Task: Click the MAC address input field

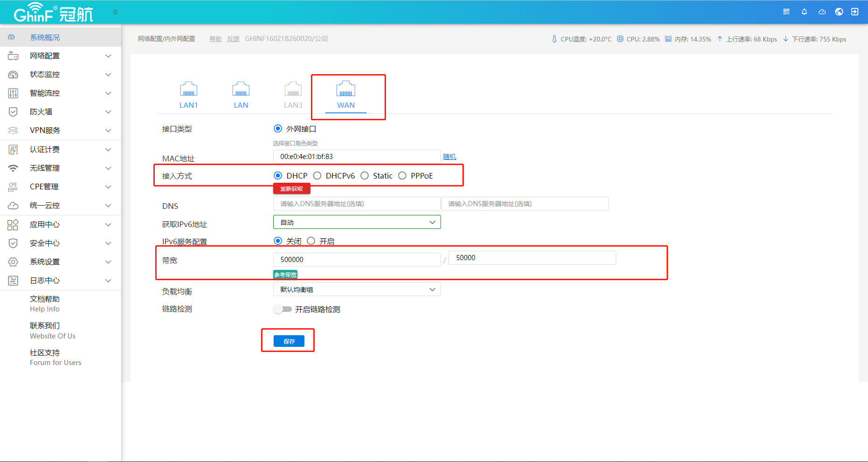Action: 357,157
